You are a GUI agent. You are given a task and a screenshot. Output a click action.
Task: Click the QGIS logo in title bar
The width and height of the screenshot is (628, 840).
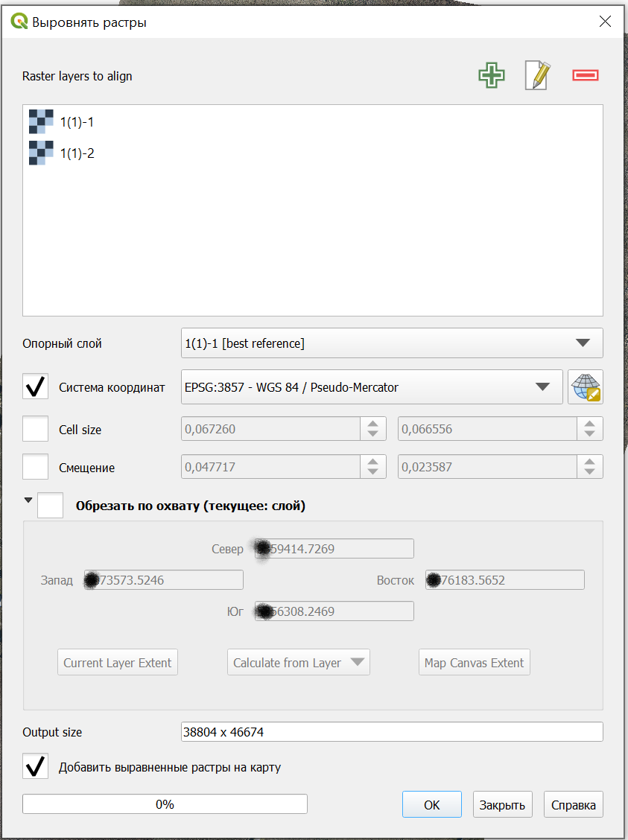pos(19,22)
